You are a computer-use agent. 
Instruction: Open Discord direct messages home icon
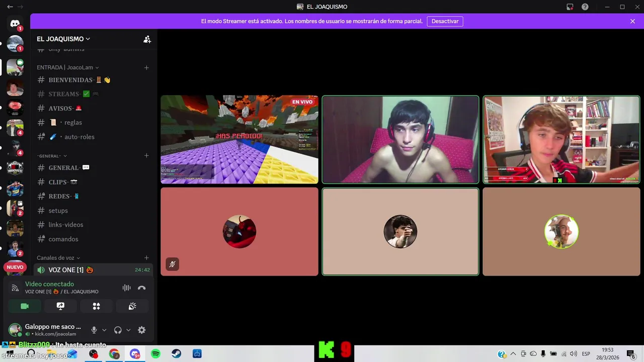point(15,24)
